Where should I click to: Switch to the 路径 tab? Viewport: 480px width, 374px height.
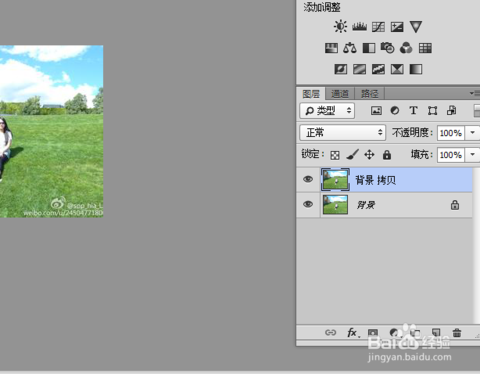pos(369,94)
